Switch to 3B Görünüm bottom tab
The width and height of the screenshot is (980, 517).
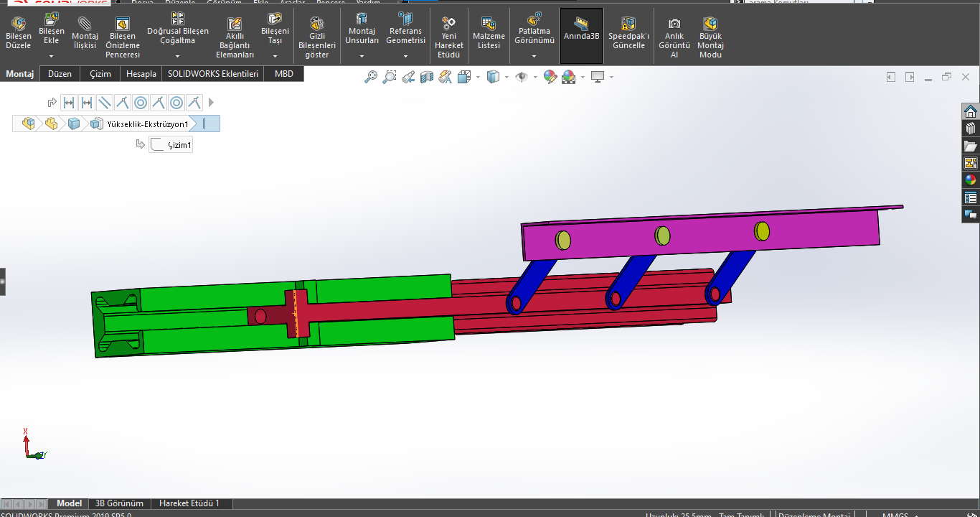[x=119, y=503]
